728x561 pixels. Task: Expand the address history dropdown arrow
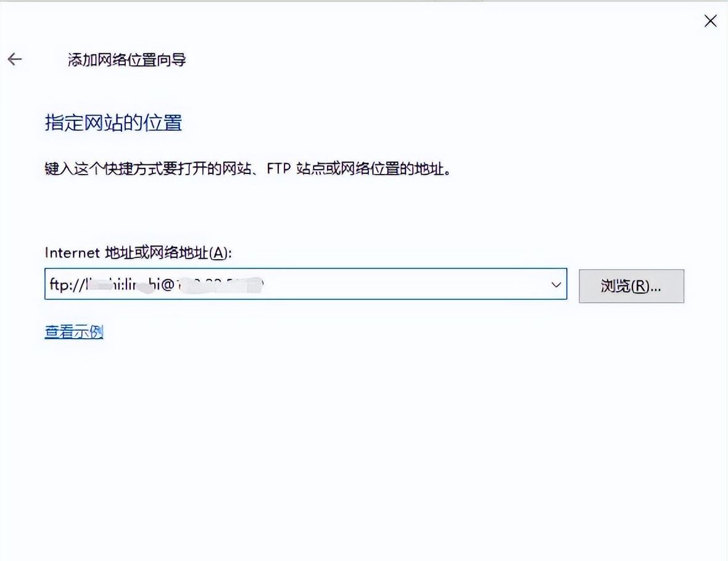pos(555,285)
